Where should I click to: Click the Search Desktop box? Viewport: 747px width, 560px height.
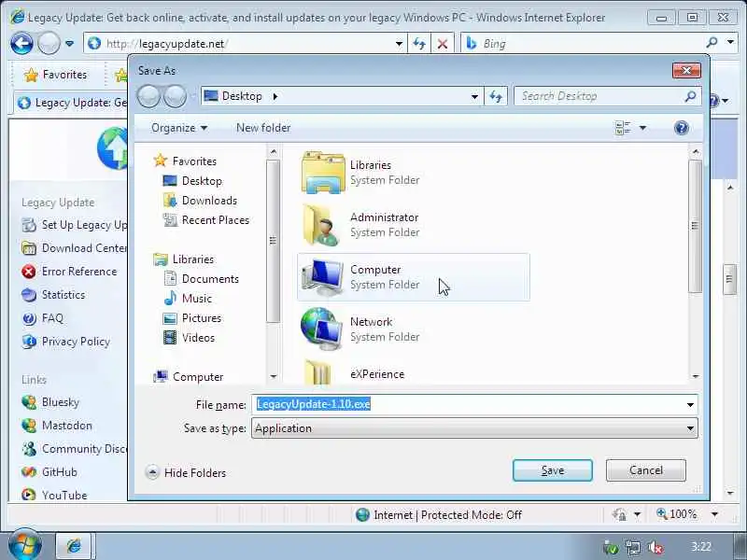(x=608, y=96)
